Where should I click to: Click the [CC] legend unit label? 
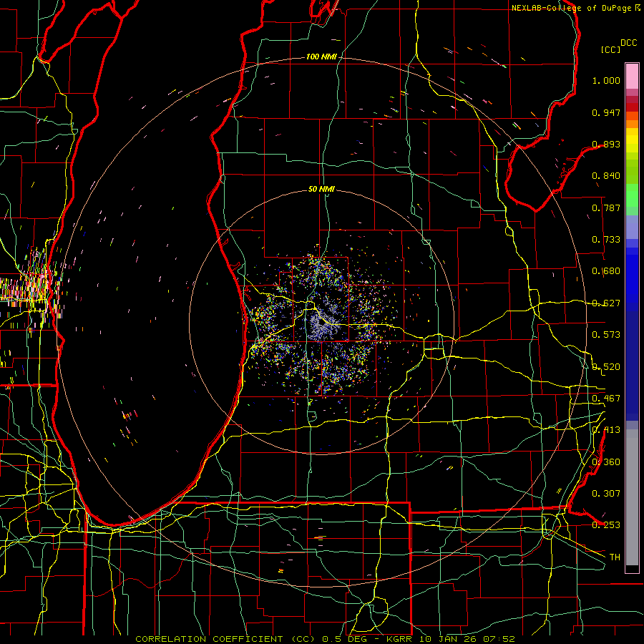tap(610, 49)
